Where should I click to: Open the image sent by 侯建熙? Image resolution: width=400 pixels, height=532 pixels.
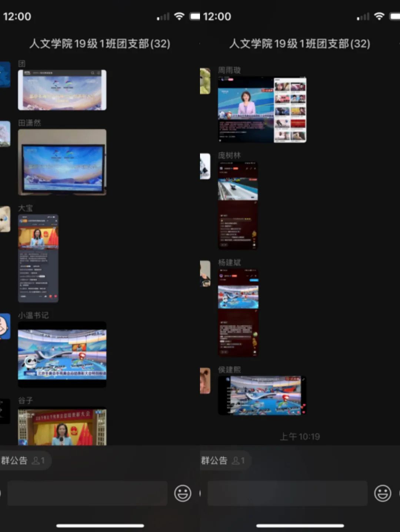[262, 395]
